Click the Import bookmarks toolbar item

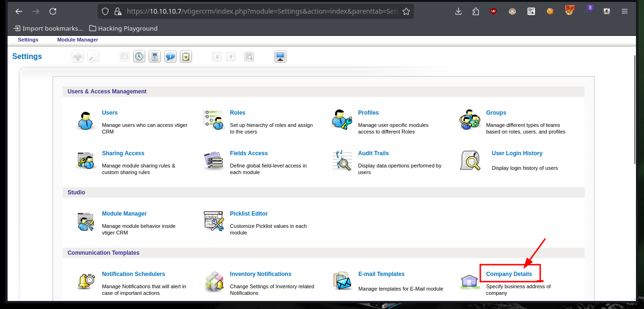[x=48, y=28]
